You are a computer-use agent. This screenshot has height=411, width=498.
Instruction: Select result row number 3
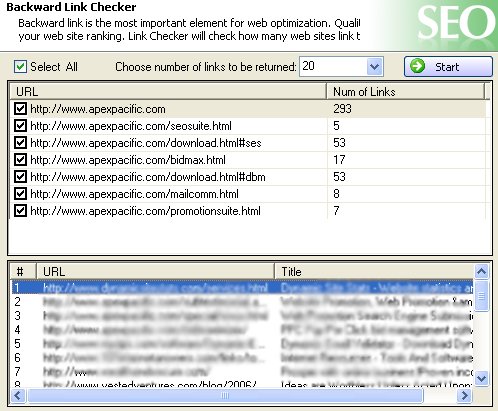point(242,316)
